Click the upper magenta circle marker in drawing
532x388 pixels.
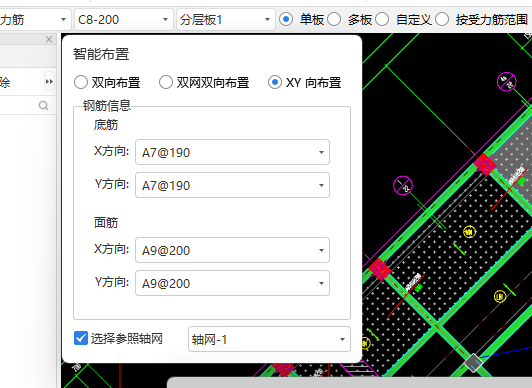(507, 82)
